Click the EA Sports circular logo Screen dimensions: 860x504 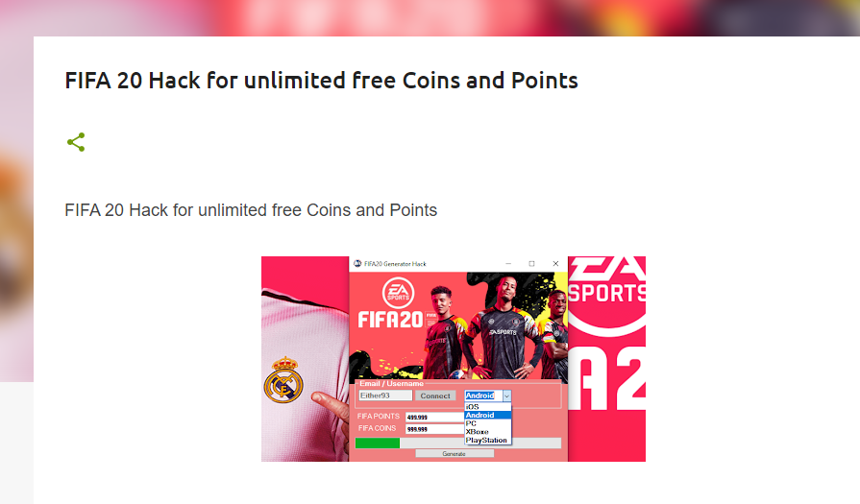(398, 293)
